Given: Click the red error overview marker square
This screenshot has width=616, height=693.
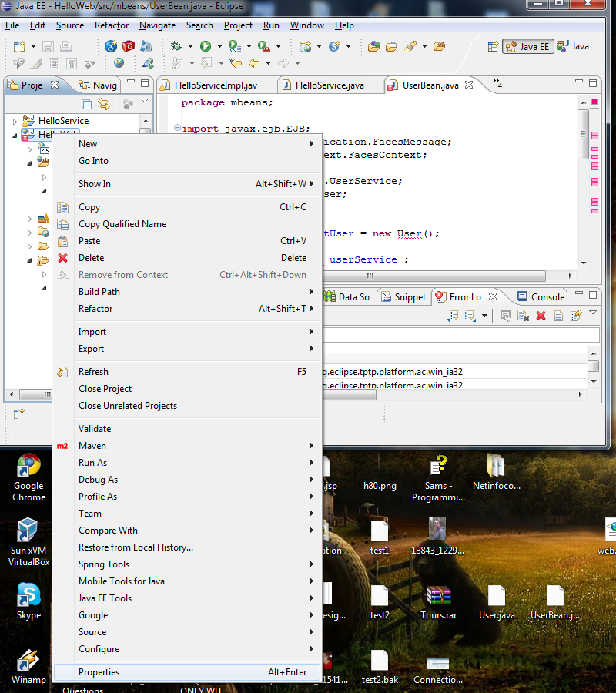Looking at the screenshot, I should pos(594,102).
